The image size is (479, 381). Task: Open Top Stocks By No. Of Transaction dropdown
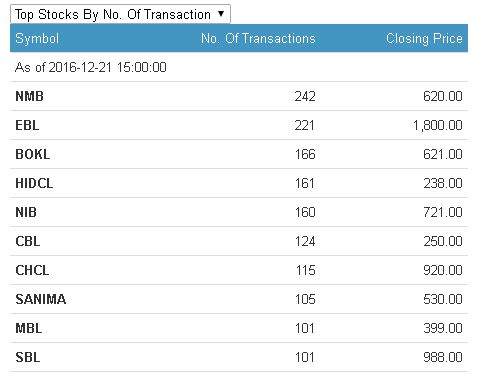(120, 14)
